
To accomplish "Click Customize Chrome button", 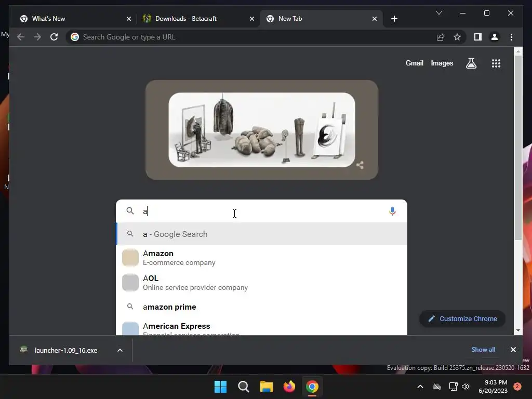I will pos(462,318).
